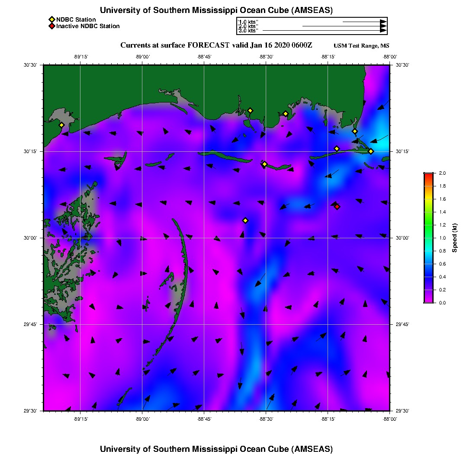This screenshot has height=454, width=476.
Task: Click the top Ocean Cube (AMSEAS) title
Action: coord(216,10)
